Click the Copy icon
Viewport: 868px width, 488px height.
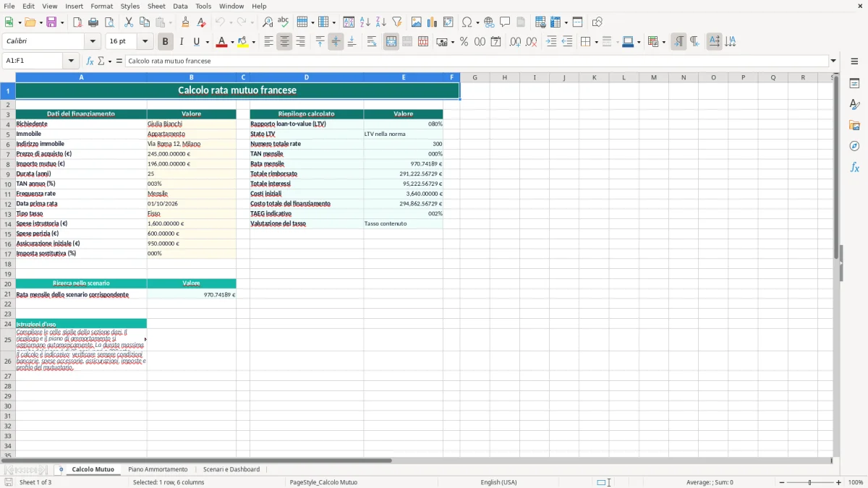coord(145,22)
